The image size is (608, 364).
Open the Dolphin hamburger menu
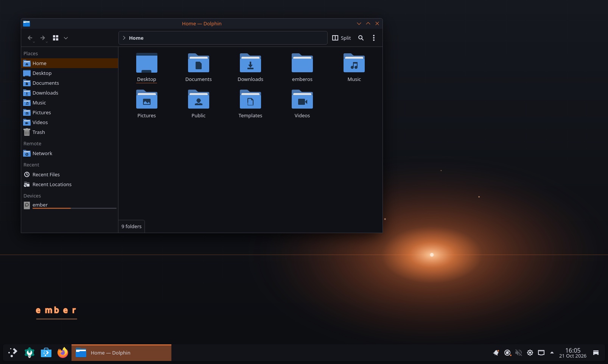tap(374, 38)
